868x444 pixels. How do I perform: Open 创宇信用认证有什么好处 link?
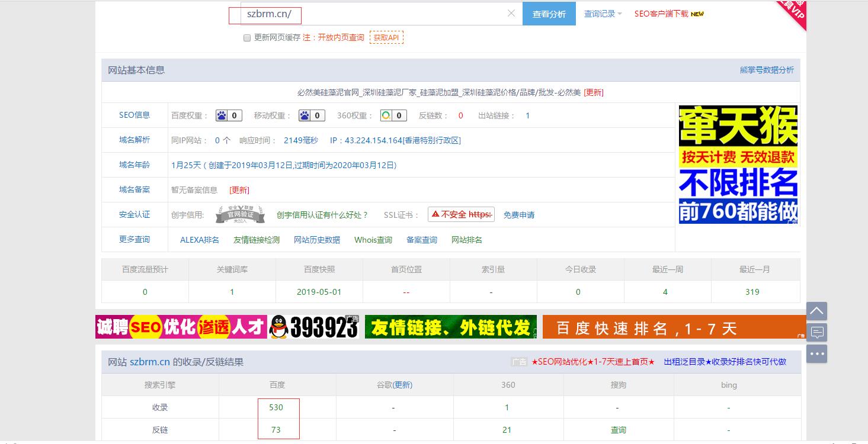point(322,215)
